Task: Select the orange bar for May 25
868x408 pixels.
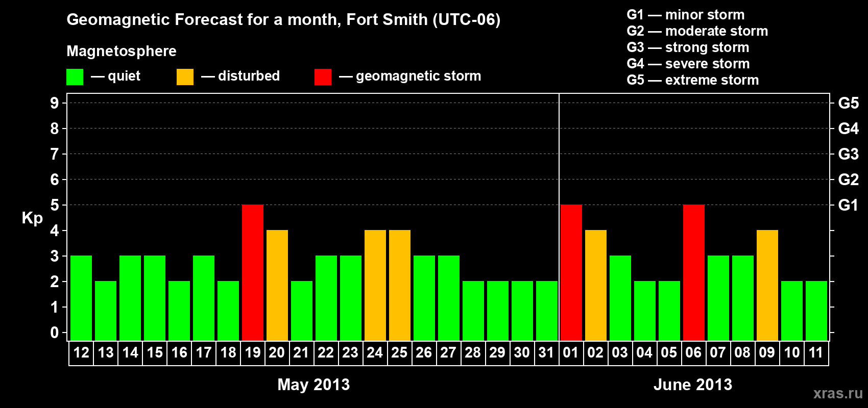Action: 400,286
